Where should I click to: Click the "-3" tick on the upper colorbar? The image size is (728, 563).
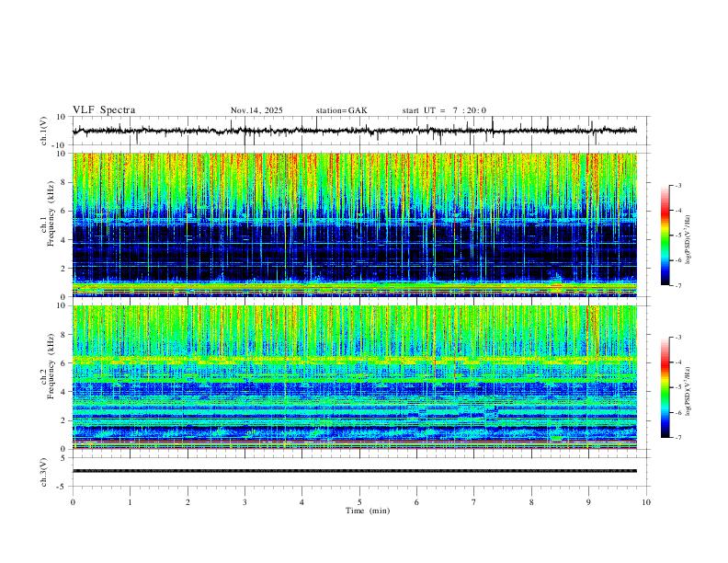(x=677, y=185)
